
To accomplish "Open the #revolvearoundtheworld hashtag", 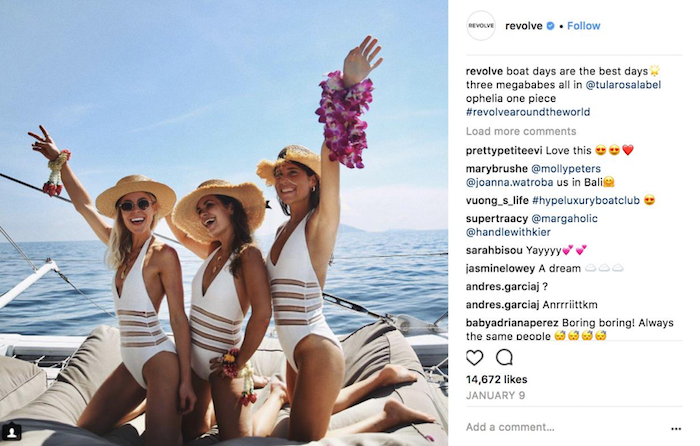I will click(x=527, y=112).
